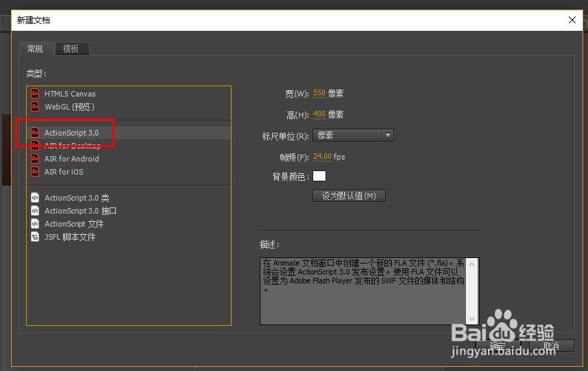
Task: Open the 背景颜色 white color swatch
Action: 319,176
